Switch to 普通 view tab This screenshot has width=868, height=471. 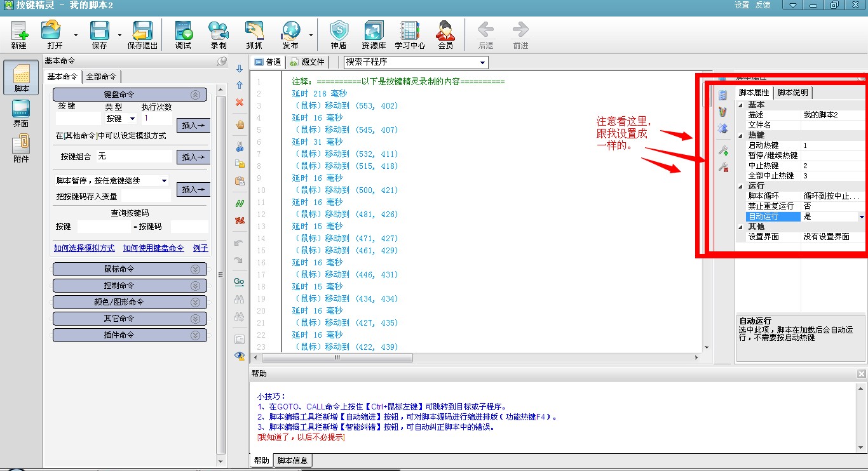(x=268, y=62)
